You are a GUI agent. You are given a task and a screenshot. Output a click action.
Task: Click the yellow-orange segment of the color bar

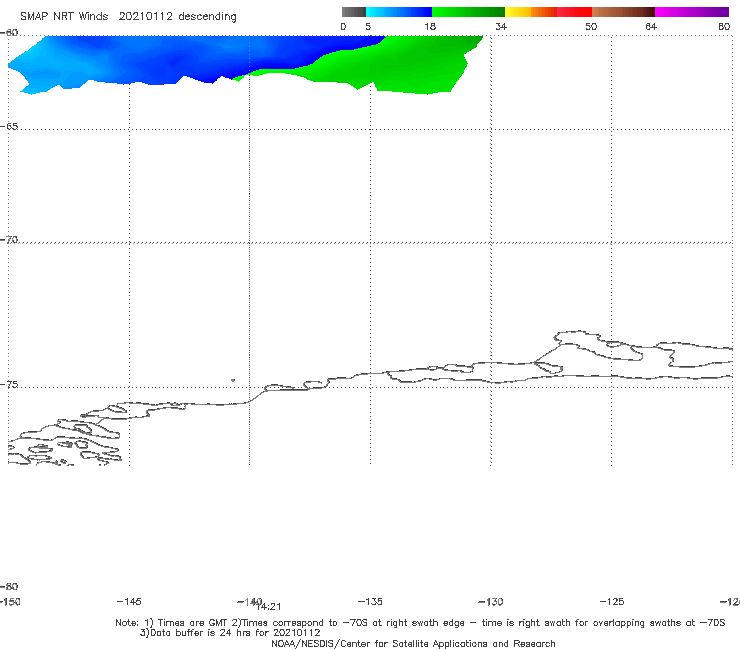[530, 12]
